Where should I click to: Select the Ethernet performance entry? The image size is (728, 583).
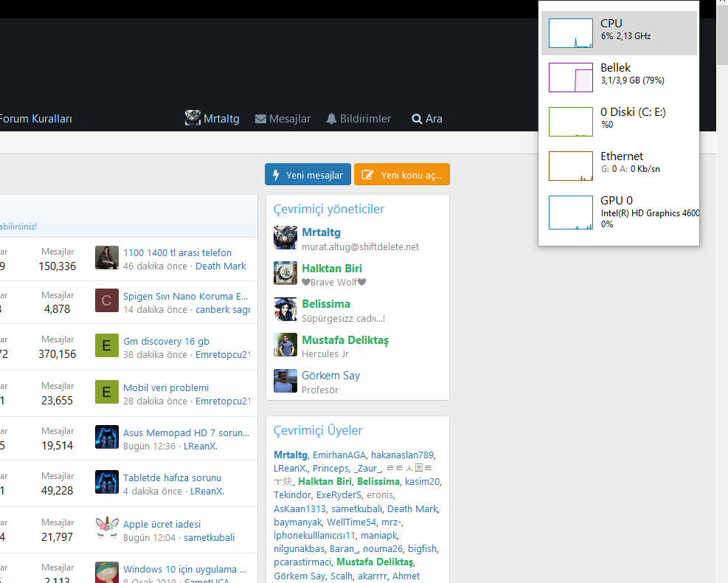pos(619,166)
